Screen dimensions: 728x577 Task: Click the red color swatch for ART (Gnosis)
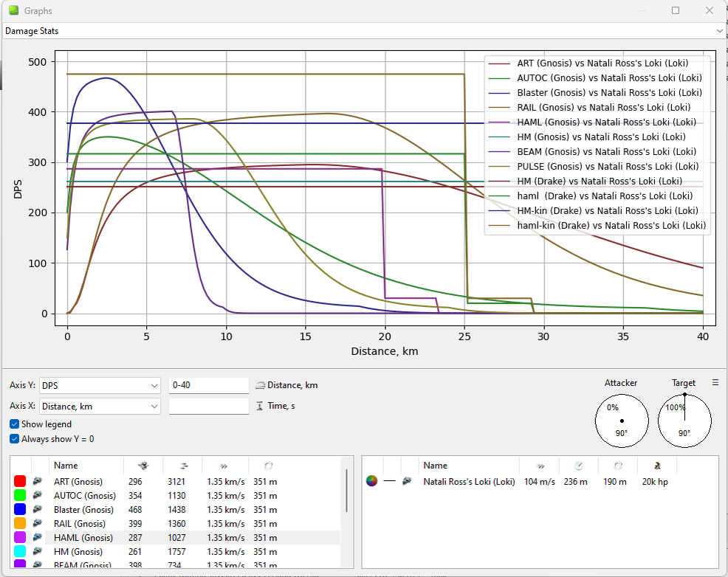[x=19, y=482]
